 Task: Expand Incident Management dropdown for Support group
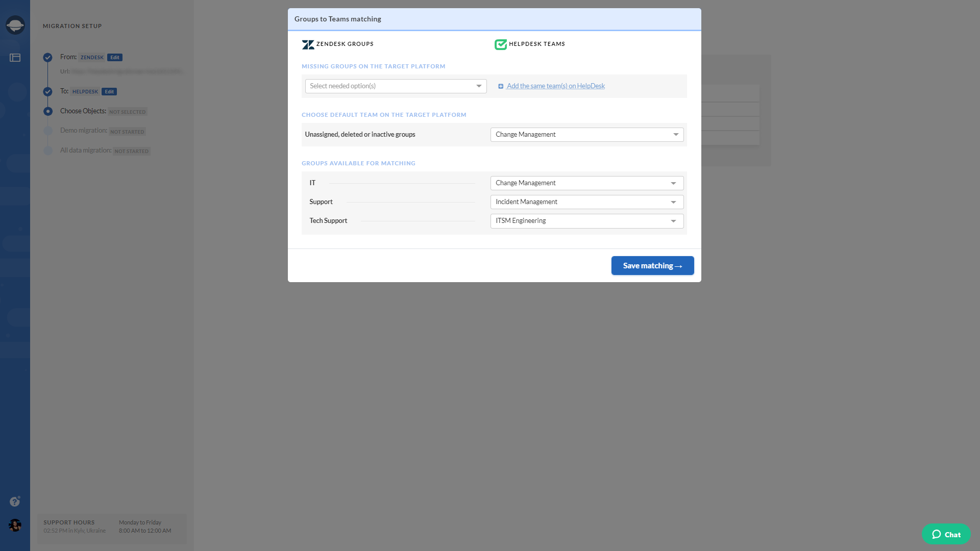586,202
